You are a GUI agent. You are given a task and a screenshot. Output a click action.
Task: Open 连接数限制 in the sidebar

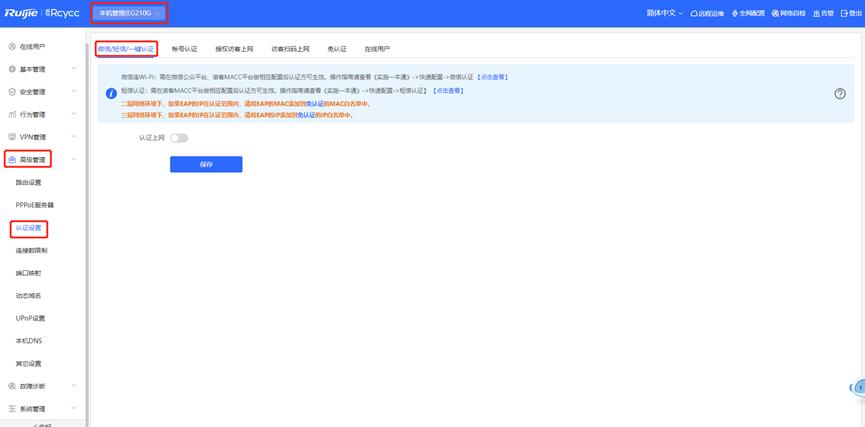(x=31, y=250)
